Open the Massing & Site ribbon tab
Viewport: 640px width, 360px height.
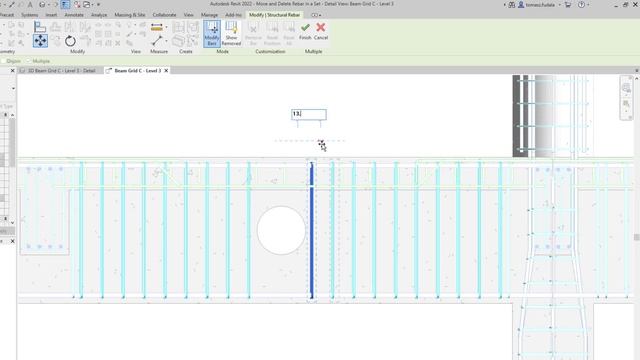click(x=129, y=15)
